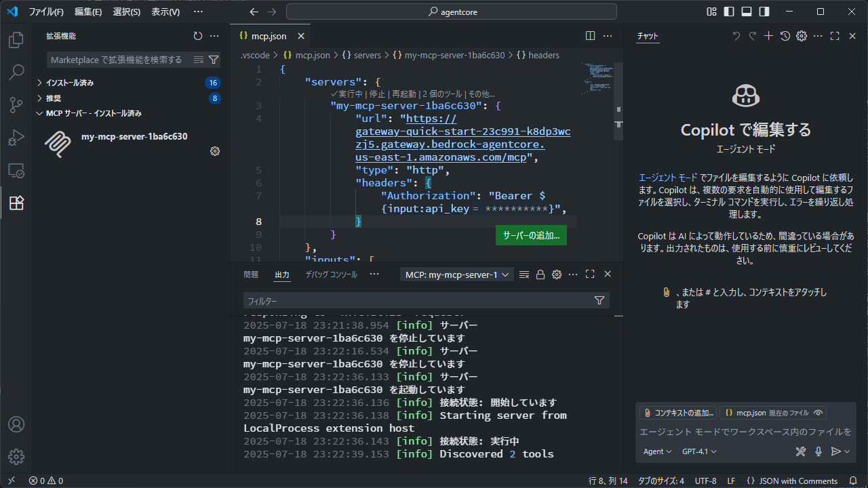The image size is (868, 488).
Task: Click the 停止 code lens link
Action: (377, 94)
